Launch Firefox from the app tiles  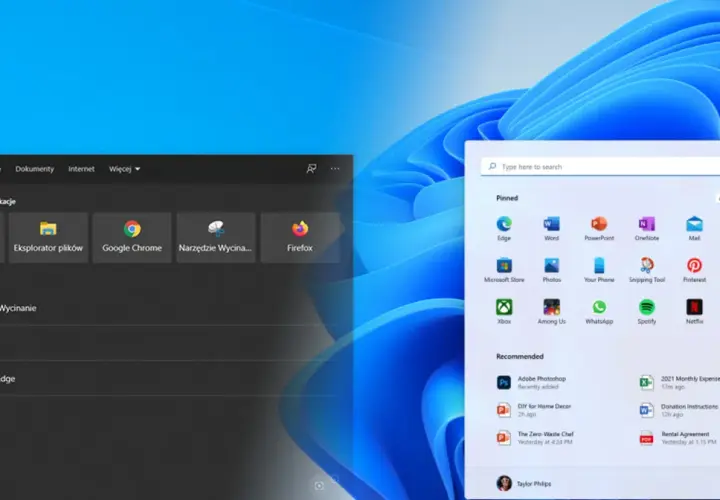(x=300, y=237)
